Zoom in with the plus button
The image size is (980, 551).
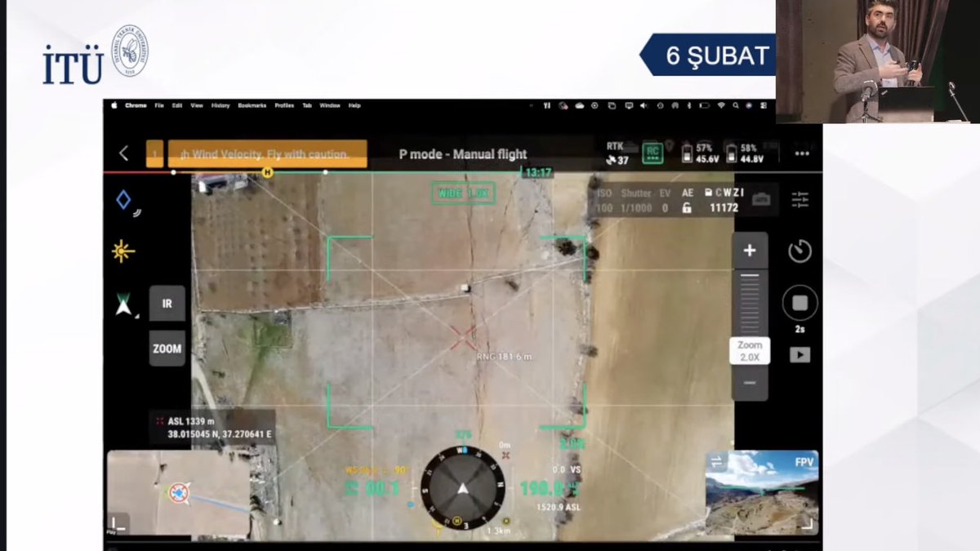tap(750, 251)
